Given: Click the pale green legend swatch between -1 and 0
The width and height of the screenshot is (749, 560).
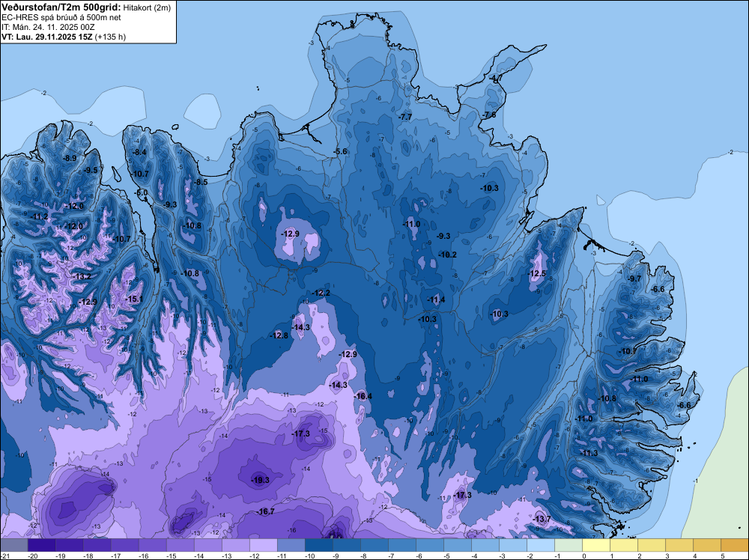Looking at the screenshot, I should coord(568,545).
